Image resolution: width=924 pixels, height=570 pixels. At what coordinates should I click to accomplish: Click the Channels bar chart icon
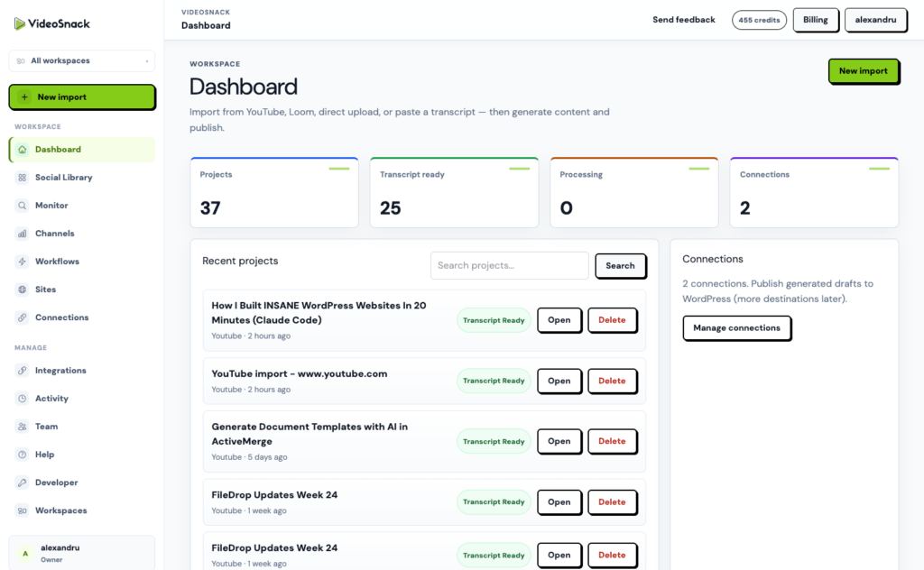pyautogui.click(x=23, y=234)
